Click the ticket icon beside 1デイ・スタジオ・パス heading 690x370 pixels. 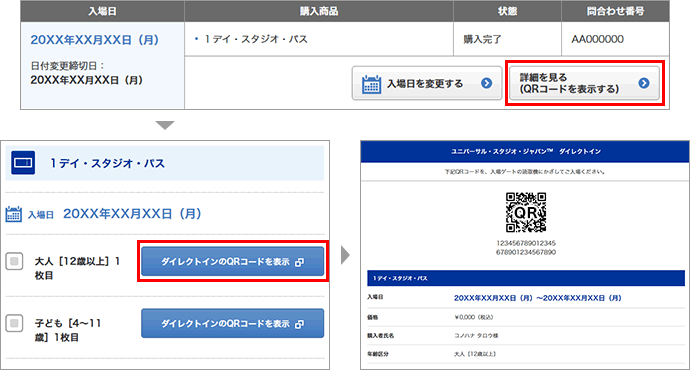click(x=23, y=163)
